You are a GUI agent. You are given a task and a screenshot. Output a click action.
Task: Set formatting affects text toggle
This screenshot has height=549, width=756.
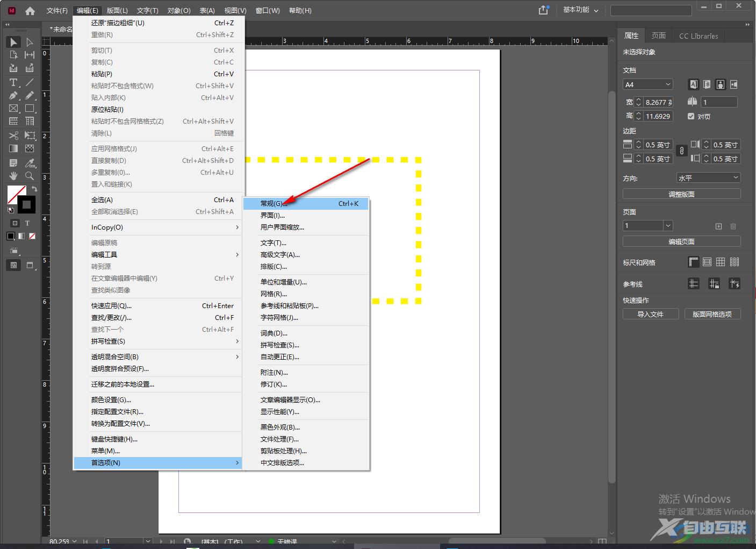pyautogui.click(x=27, y=223)
